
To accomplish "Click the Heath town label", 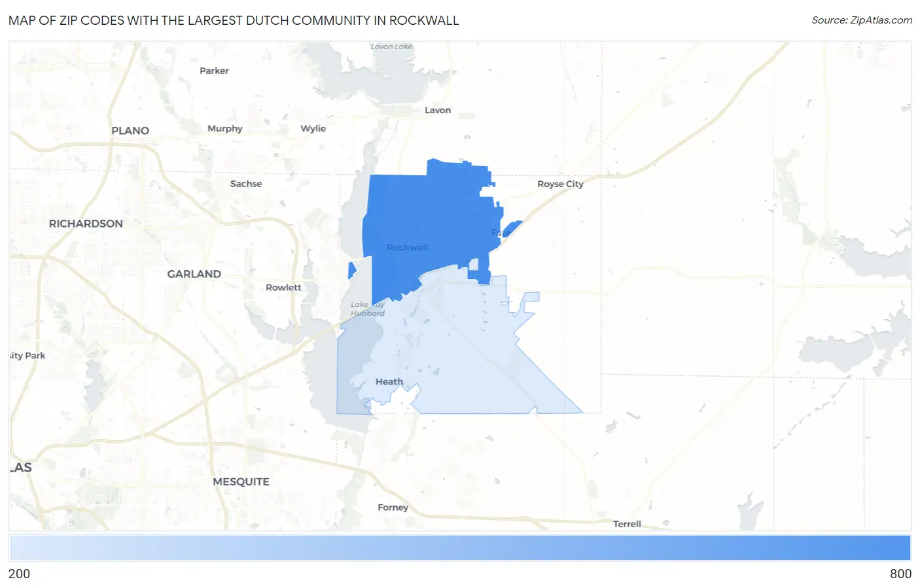I will (389, 382).
